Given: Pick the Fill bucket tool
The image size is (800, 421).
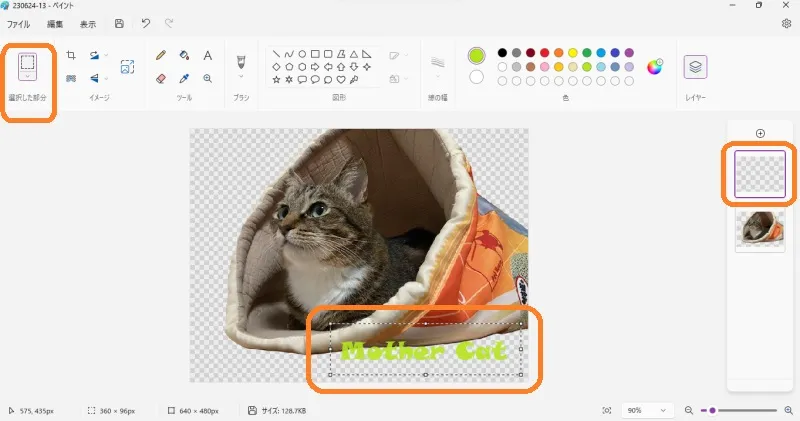Looking at the screenshot, I should pyautogui.click(x=184, y=56).
